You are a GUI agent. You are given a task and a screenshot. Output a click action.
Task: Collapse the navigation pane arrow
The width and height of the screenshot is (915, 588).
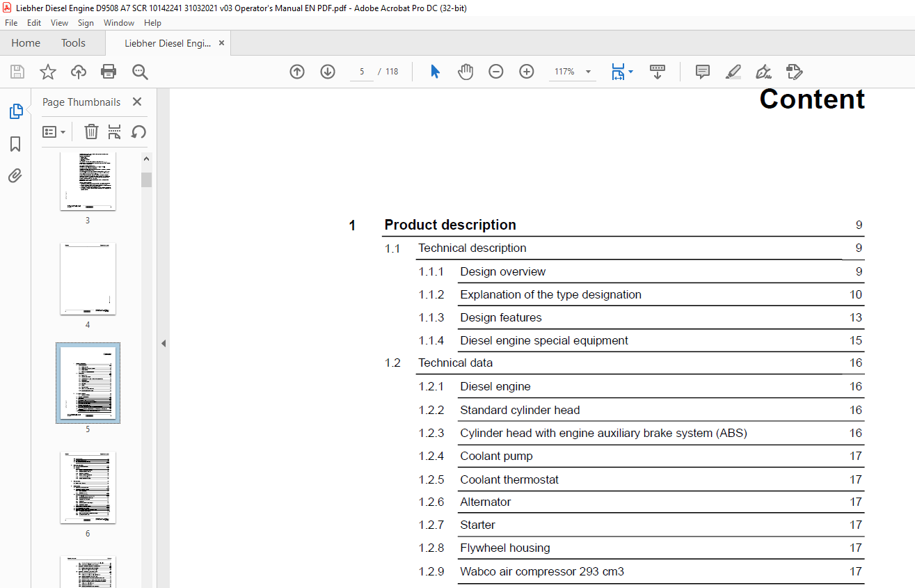[x=164, y=343]
